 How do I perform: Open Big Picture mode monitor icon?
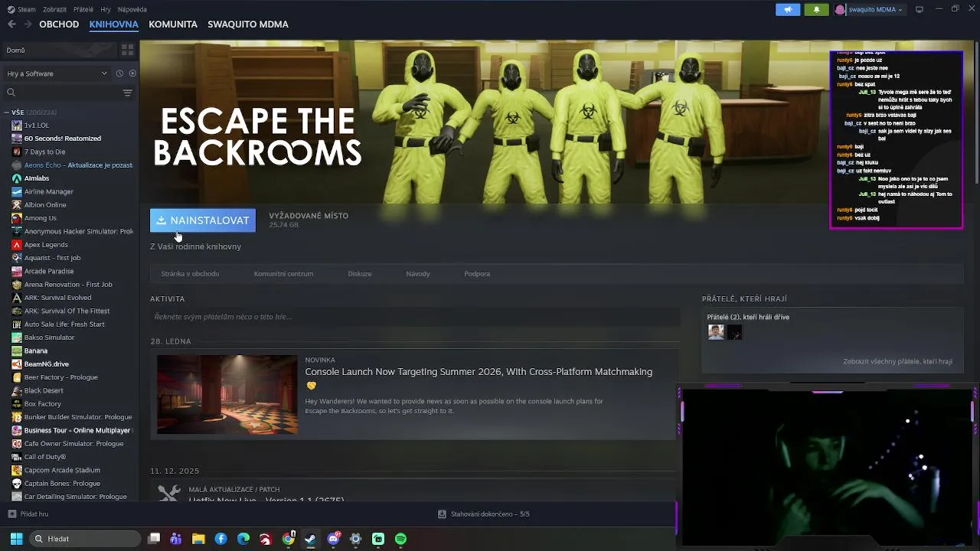pyautogui.click(x=920, y=9)
